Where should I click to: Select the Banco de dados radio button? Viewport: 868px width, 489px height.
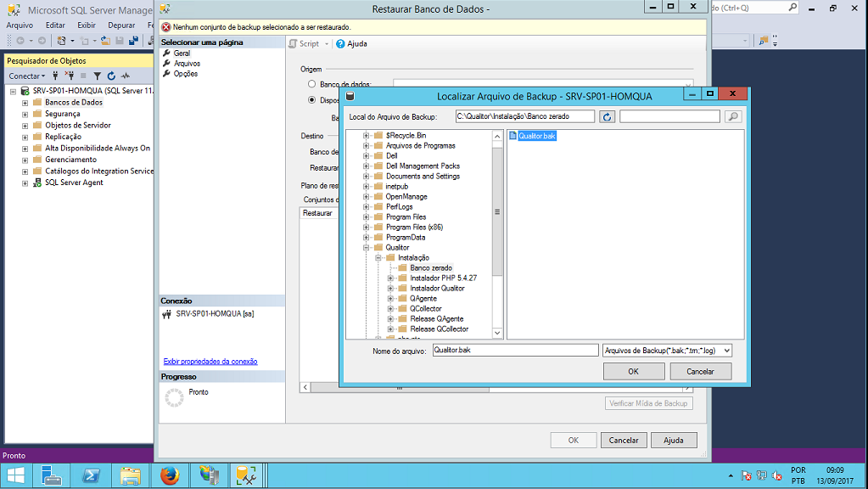point(312,83)
